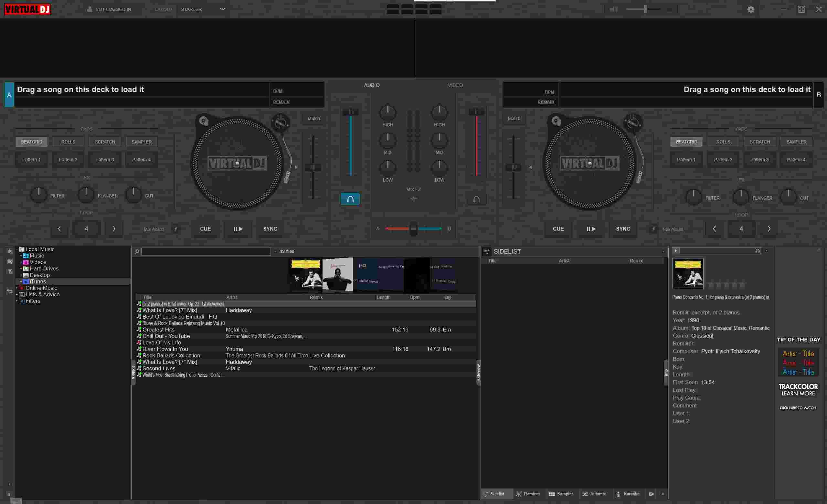The height and width of the screenshot is (504, 827).
Task: Click Deck A CUE button
Action: coord(206,229)
